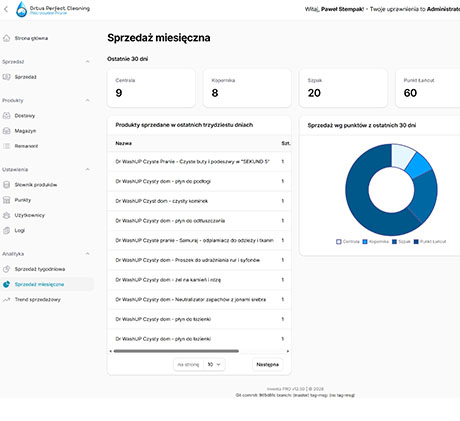Viewport: 460px width, 421px height.
Task: Select the row żel na kamień i rdzę
Action: (x=199, y=280)
